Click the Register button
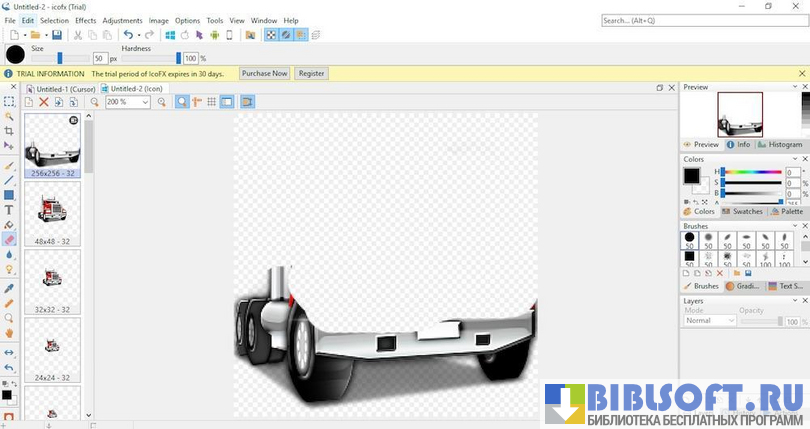 311,73
